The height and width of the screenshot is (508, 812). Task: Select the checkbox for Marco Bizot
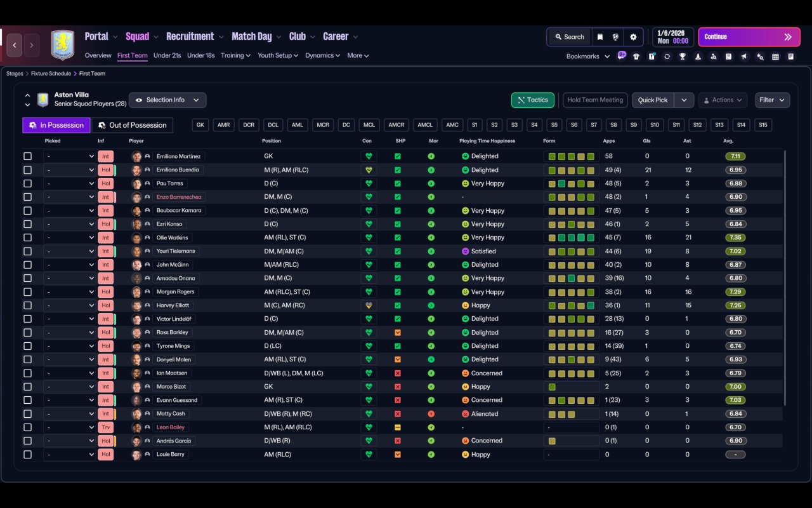tap(27, 387)
